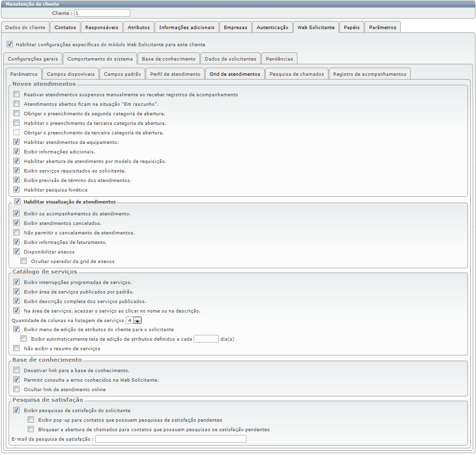Open Informações adicionais tab
476x455 pixels.
[187, 27]
